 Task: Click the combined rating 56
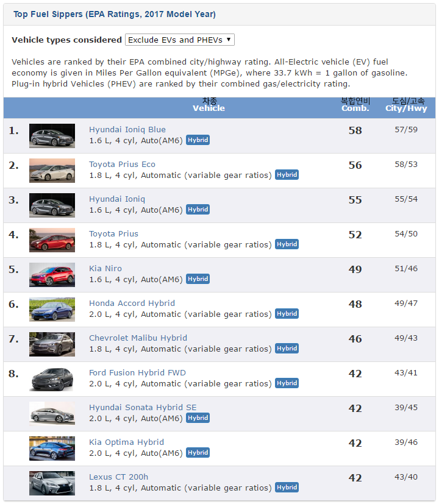pyautogui.click(x=355, y=165)
